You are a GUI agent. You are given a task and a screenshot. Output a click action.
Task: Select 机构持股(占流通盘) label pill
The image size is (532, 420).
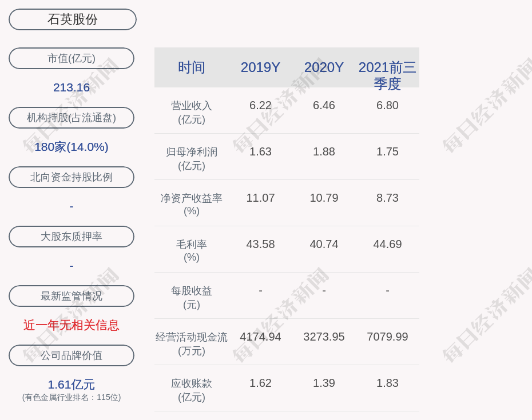coord(72,118)
